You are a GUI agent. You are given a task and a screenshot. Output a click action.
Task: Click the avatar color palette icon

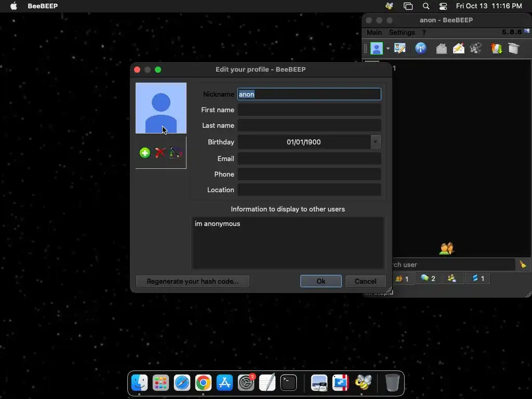tap(176, 153)
